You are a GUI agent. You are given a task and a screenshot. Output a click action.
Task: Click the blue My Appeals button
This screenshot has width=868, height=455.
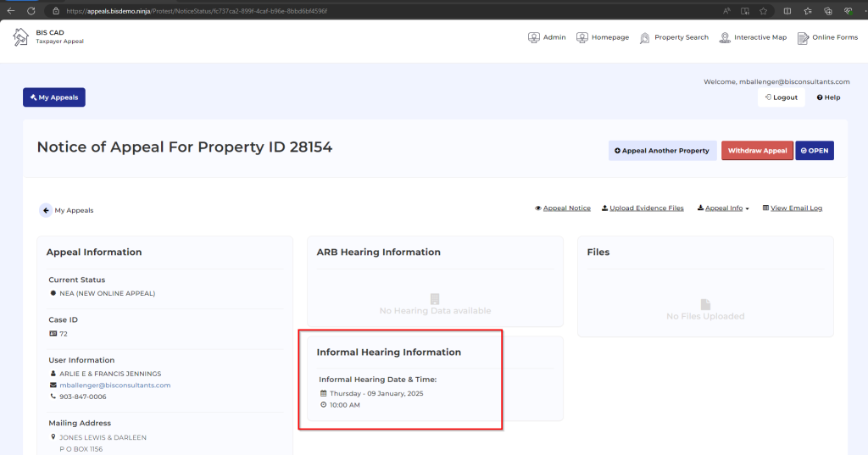click(54, 97)
